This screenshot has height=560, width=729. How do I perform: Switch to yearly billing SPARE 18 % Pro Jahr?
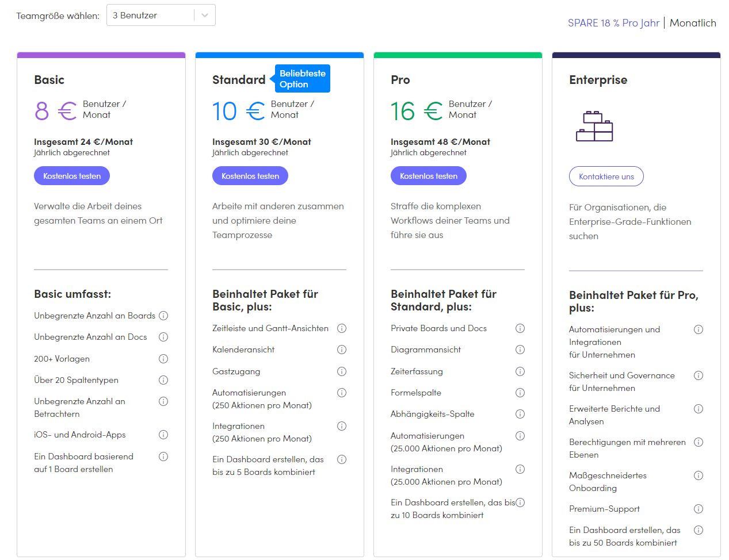pos(613,23)
